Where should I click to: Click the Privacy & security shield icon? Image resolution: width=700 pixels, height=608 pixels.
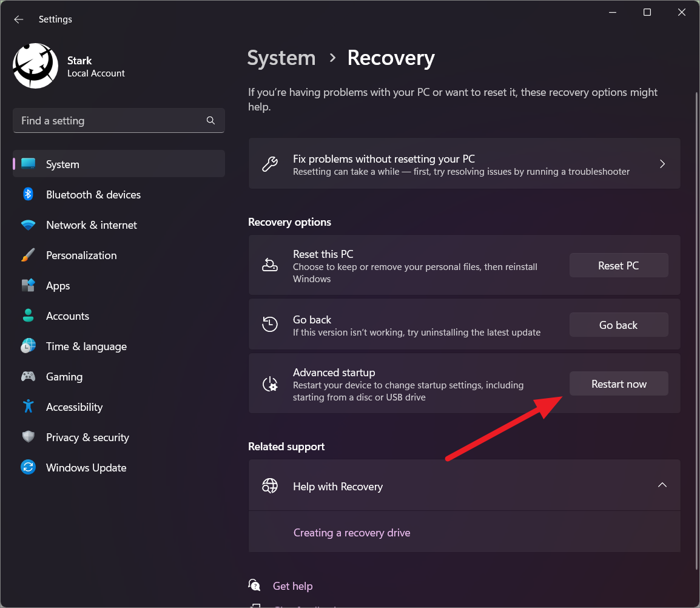click(28, 437)
